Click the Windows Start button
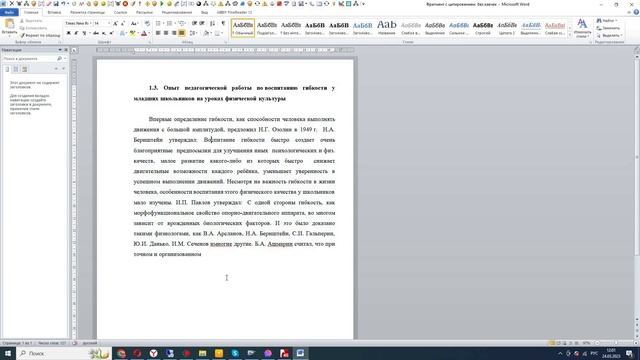 coord(7,353)
